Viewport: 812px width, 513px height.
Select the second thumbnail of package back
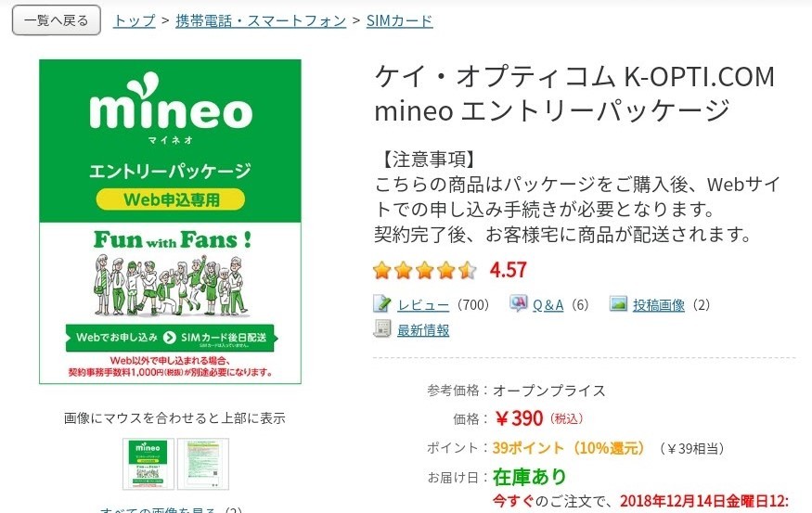coord(202,464)
